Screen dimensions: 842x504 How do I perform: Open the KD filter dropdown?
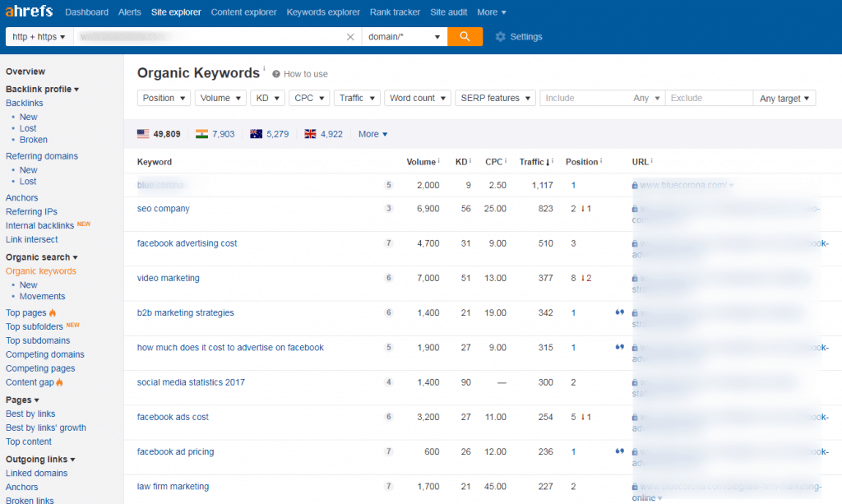(x=267, y=98)
